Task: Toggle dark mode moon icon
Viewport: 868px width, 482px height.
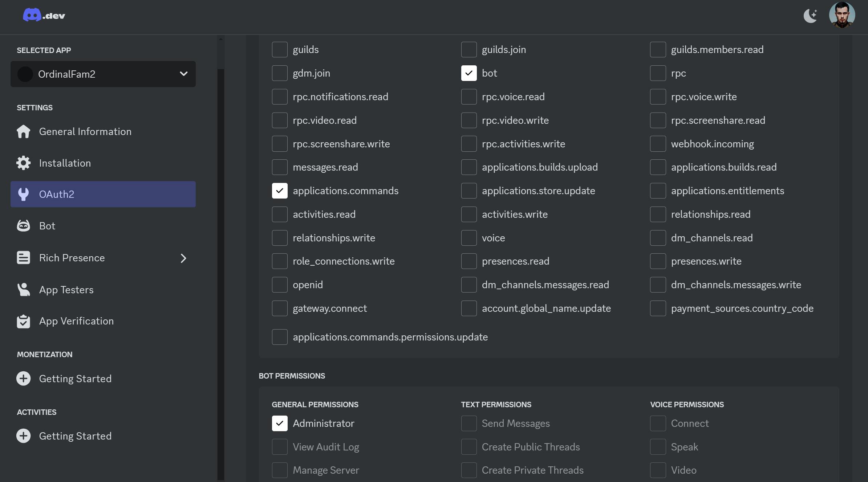Action: pos(810,15)
